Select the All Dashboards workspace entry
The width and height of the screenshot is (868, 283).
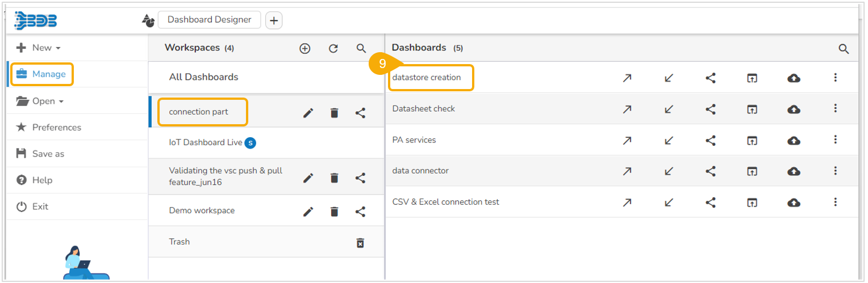coord(203,77)
